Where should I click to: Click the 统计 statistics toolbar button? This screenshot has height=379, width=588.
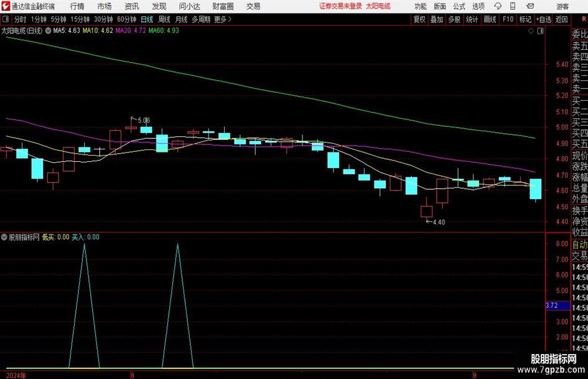472,19
